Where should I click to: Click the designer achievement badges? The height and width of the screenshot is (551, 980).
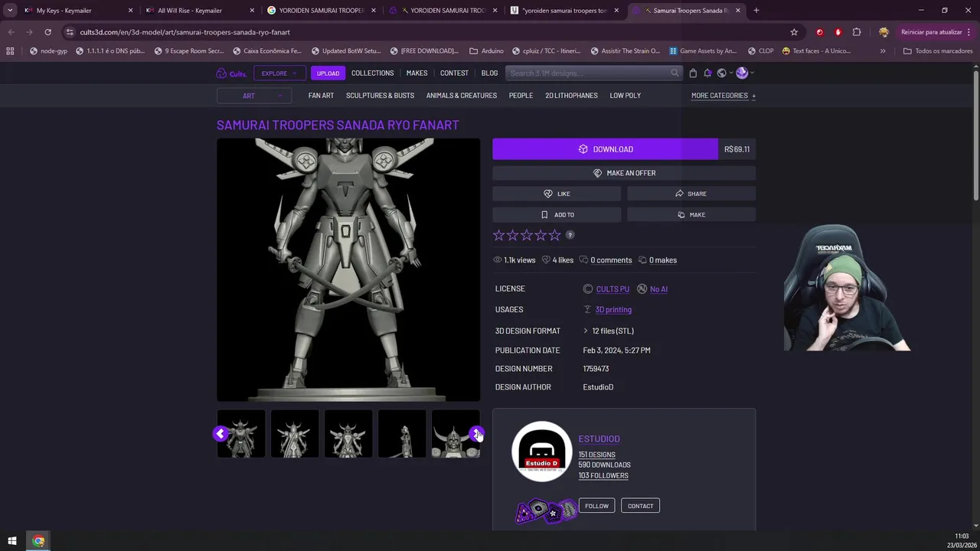click(x=546, y=511)
